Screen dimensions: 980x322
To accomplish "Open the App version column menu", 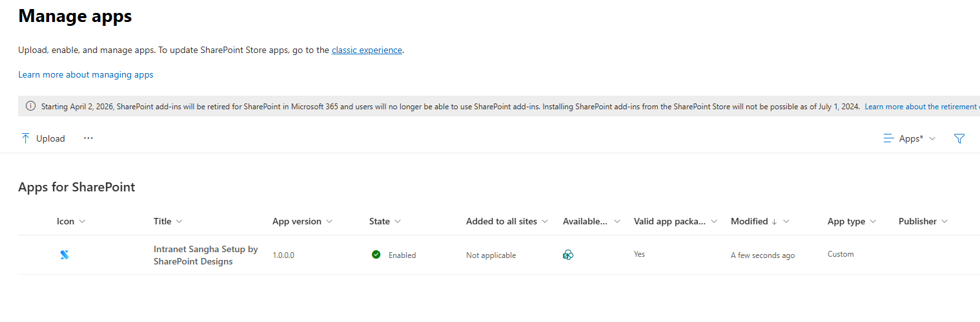I will click(x=329, y=222).
